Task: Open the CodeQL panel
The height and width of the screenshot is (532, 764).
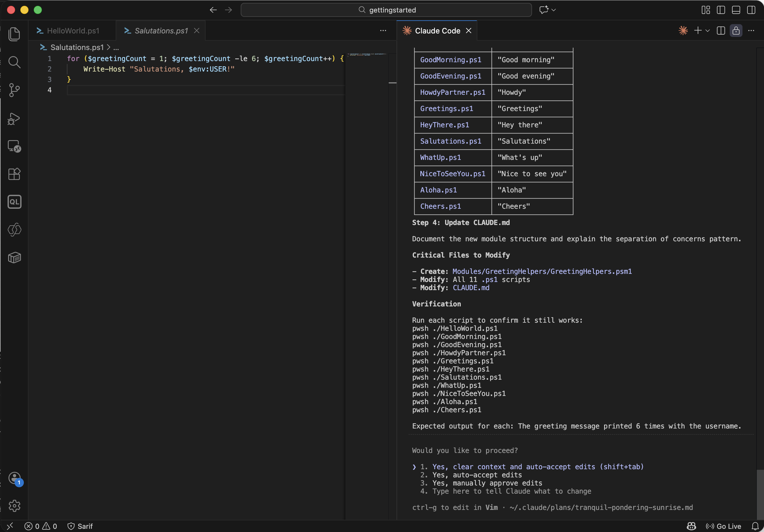Action: [x=15, y=202]
